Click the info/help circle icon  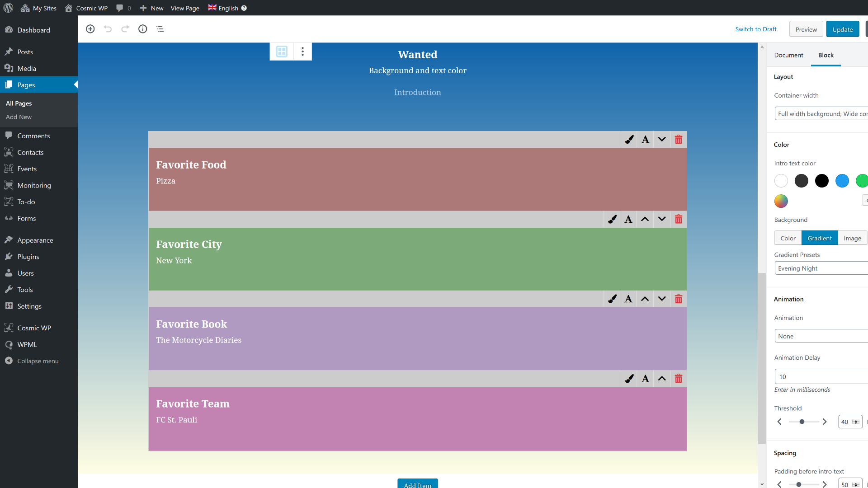pyautogui.click(x=142, y=28)
